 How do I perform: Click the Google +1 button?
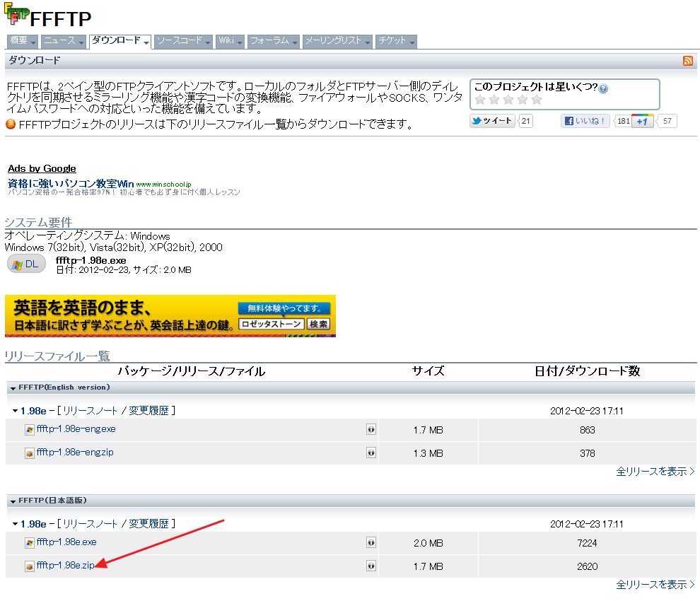[x=642, y=121]
